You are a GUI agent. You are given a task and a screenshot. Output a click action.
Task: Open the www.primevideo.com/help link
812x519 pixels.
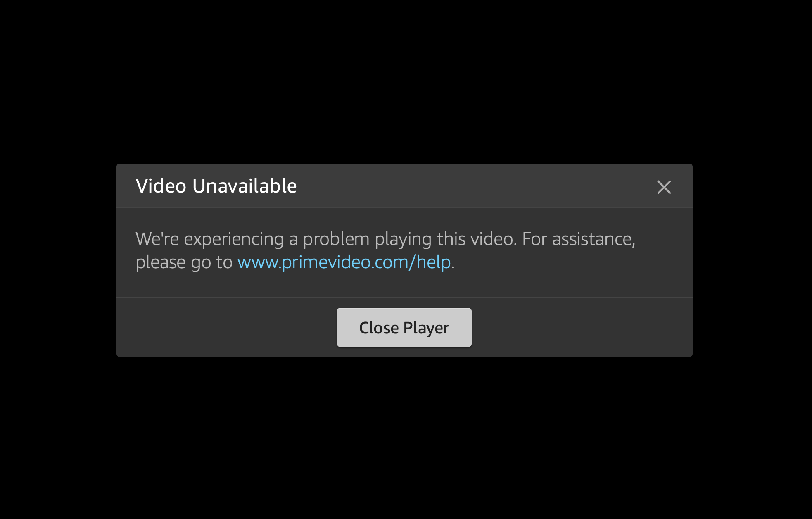point(344,262)
